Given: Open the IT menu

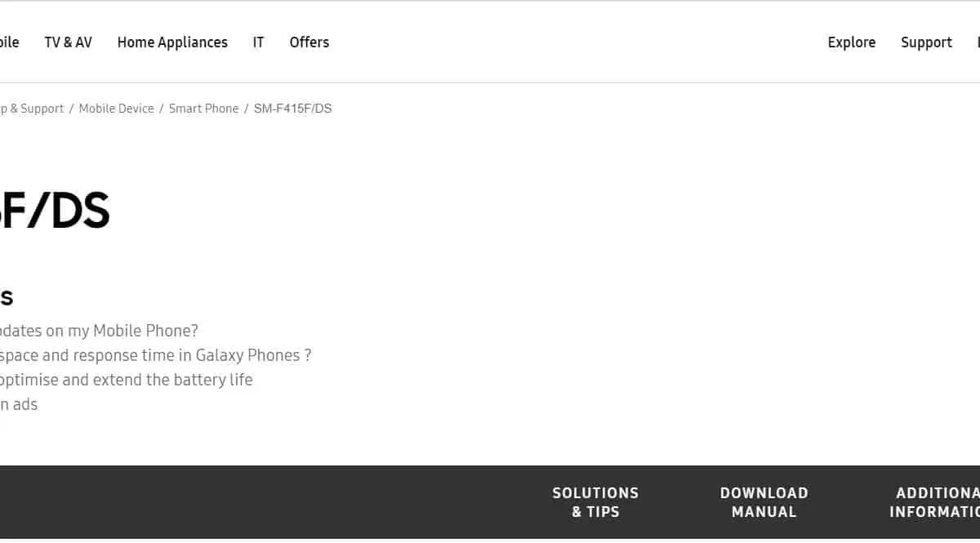Looking at the screenshot, I should pos(258,42).
